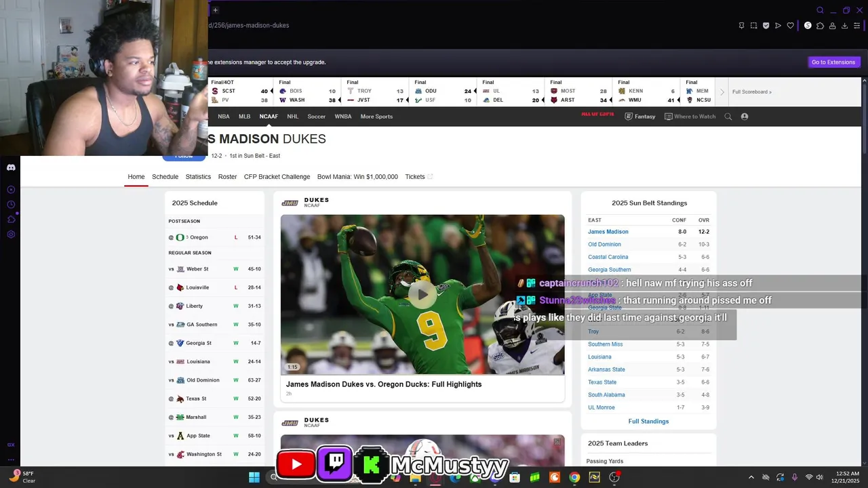
Task: Click the GX corner icon in sidebar
Action: pos(11,445)
